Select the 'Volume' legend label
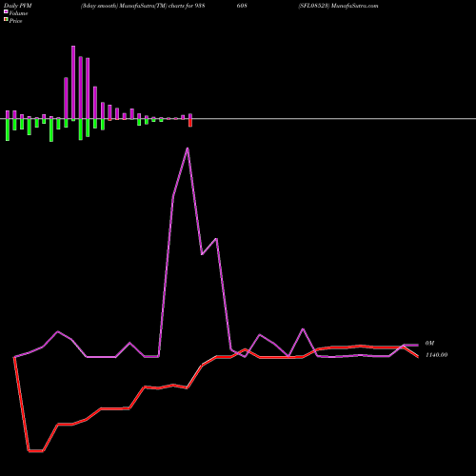This screenshot has width=476, height=476. 18,13
